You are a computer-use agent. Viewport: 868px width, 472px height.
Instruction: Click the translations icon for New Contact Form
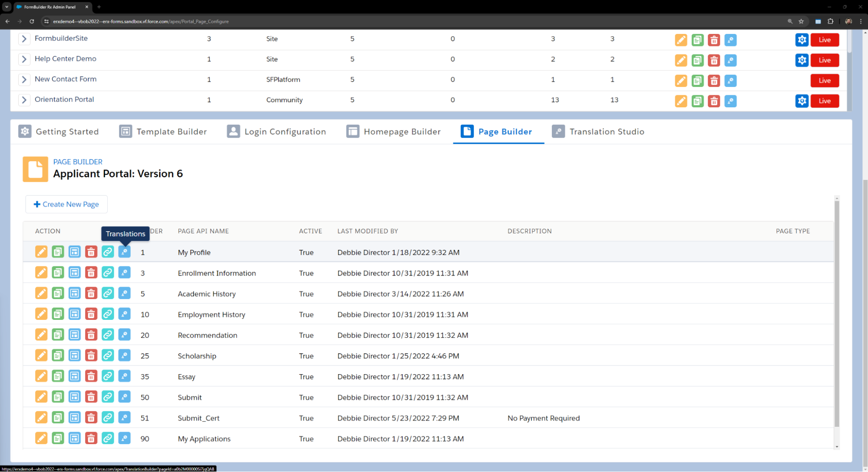click(730, 81)
